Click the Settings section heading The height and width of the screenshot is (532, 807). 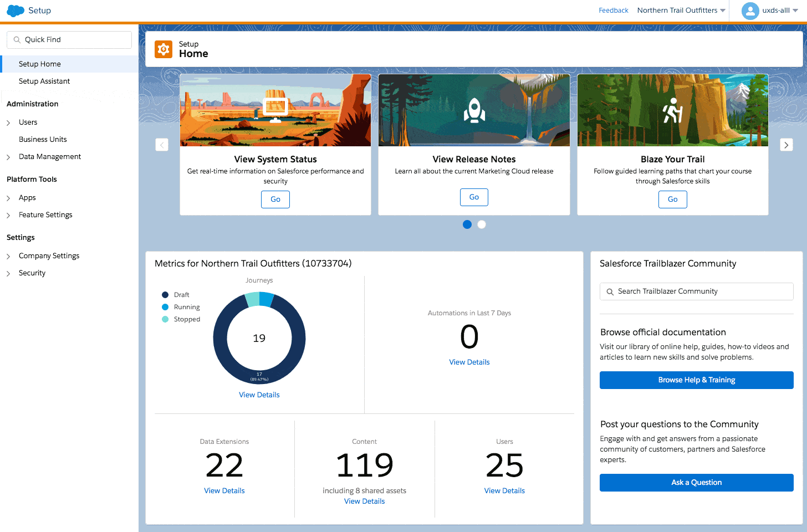pos(21,238)
